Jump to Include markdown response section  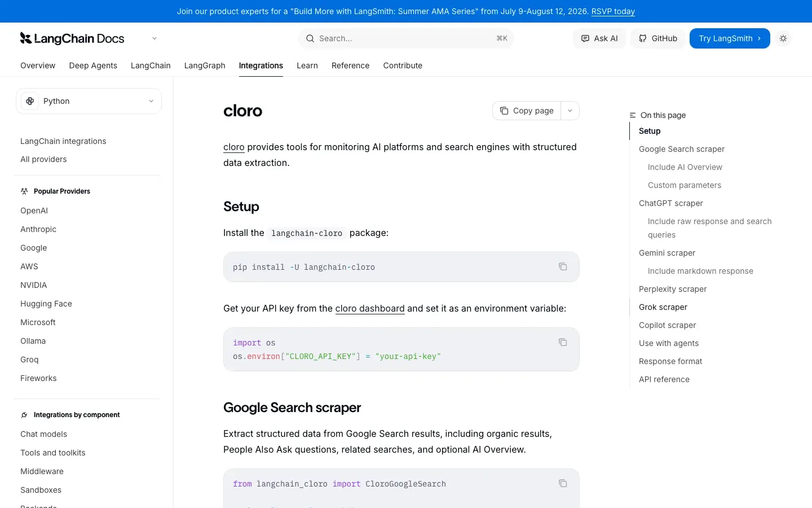click(x=700, y=271)
